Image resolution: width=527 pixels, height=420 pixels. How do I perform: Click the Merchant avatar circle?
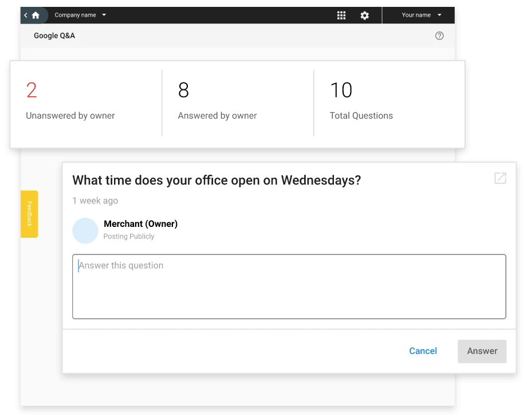pyautogui.click(x=85, y=230)
